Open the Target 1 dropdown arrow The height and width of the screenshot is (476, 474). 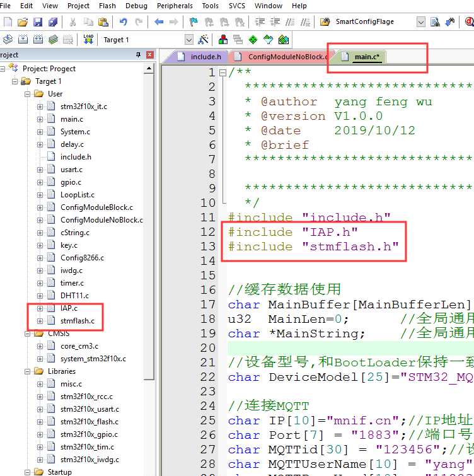tap(188, 40)
